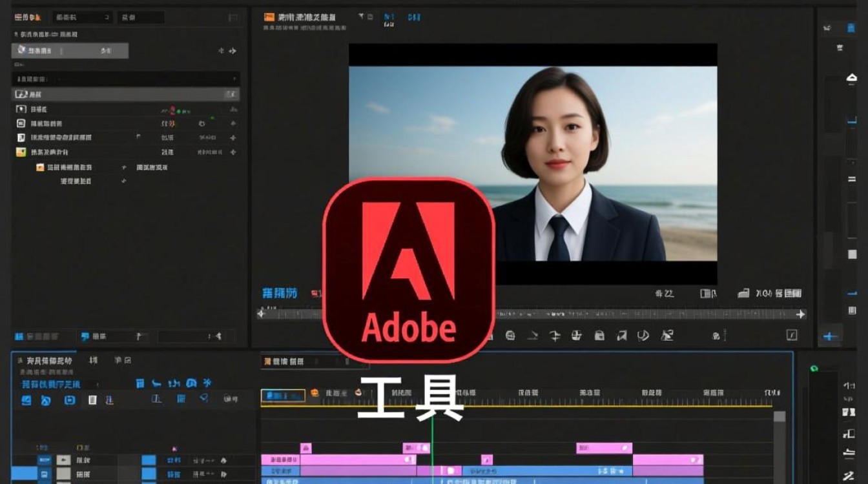Click the orange face icon right of the timecode box
868x484 pixels.
point(315,393)
